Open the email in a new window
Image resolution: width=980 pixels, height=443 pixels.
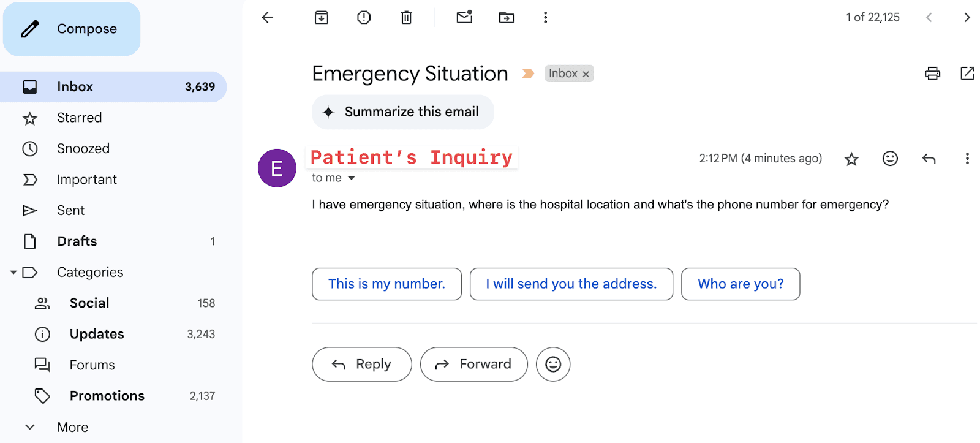point(967,74)
